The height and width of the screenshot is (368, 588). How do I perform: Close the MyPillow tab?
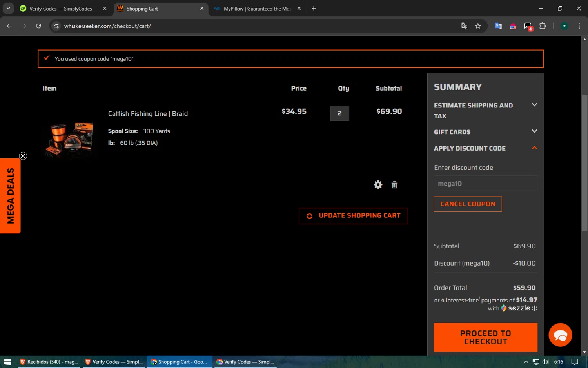299,9
